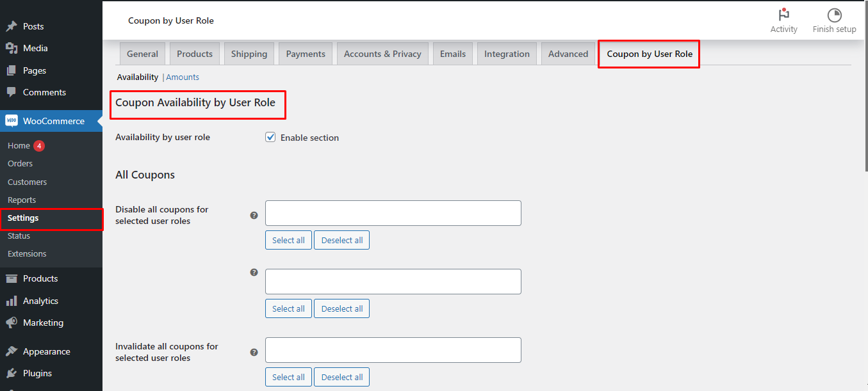Open the Comments menu label
Image resolution: width=868 pixels, height=391 pixels.
[44, 92]
